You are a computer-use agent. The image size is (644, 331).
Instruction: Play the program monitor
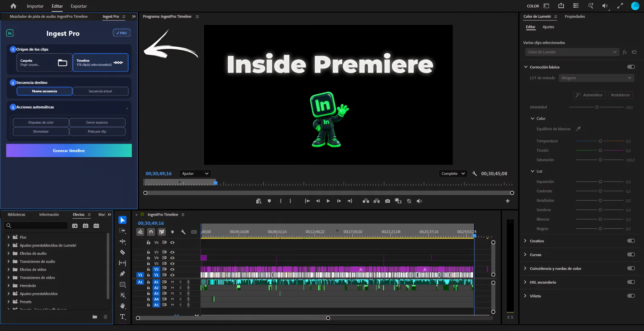click(328, 201)
